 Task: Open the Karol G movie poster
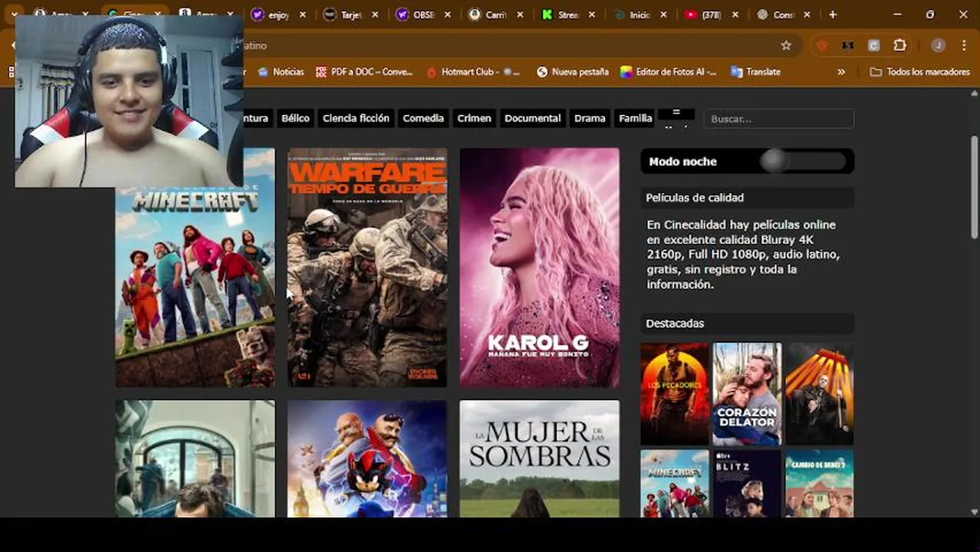(540, 268)
